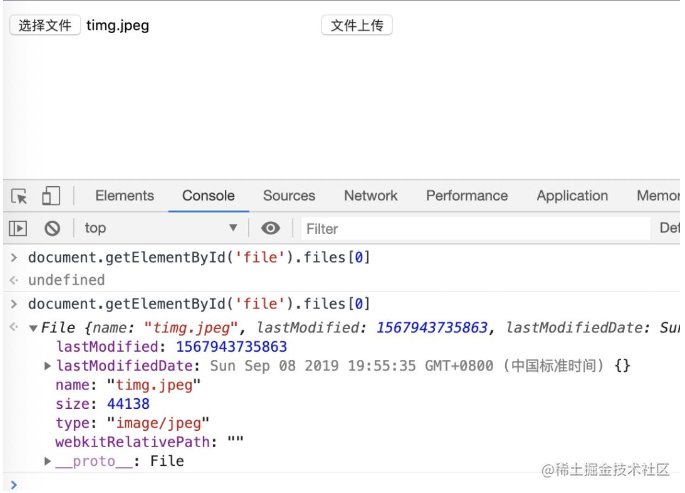Viewport: 685px width, 493px height.
Task: Open the Application tab
Action: point(572,196)
